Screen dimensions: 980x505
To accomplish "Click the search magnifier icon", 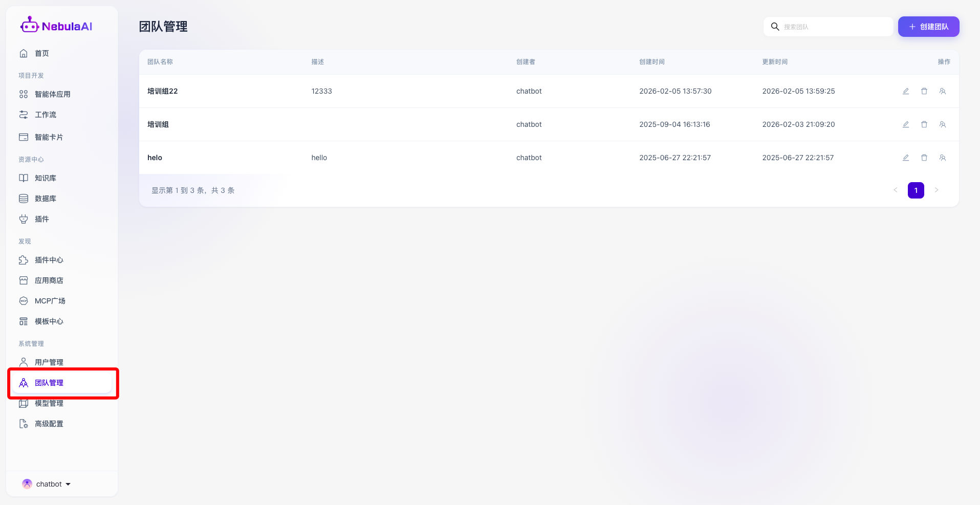I will coord(775,27).
